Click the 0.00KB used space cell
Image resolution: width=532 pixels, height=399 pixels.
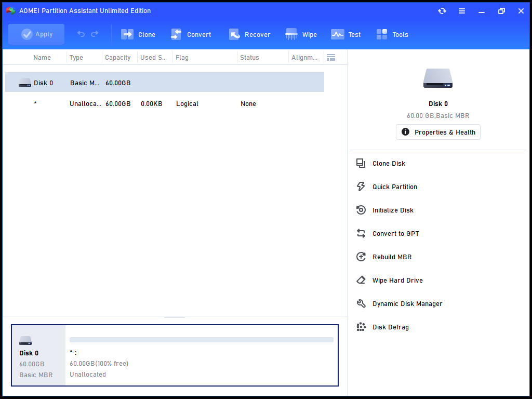click(x=151, y=104)
